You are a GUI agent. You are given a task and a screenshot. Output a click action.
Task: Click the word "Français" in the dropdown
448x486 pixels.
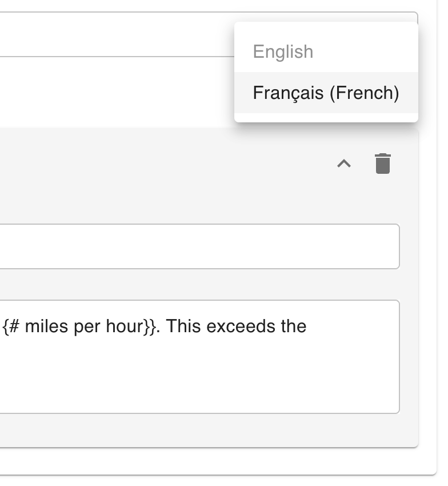288,93
